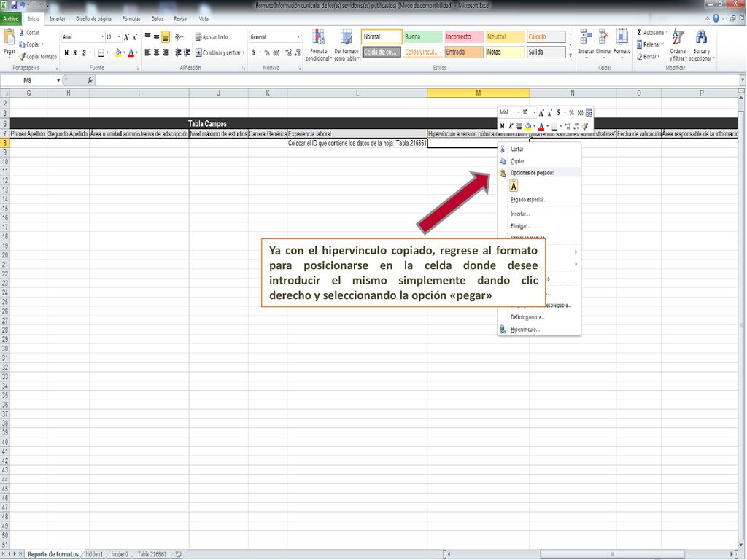Screen dimensions: 747x560
Task: Click the M8 name box field
Action: (28, 80)
